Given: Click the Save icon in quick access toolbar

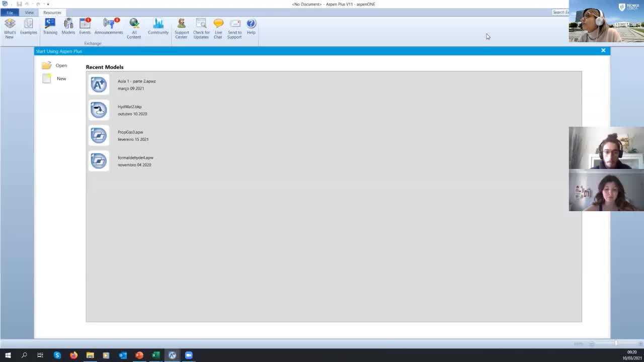Looking at the screenshot, I should click(x=19, y=4).
